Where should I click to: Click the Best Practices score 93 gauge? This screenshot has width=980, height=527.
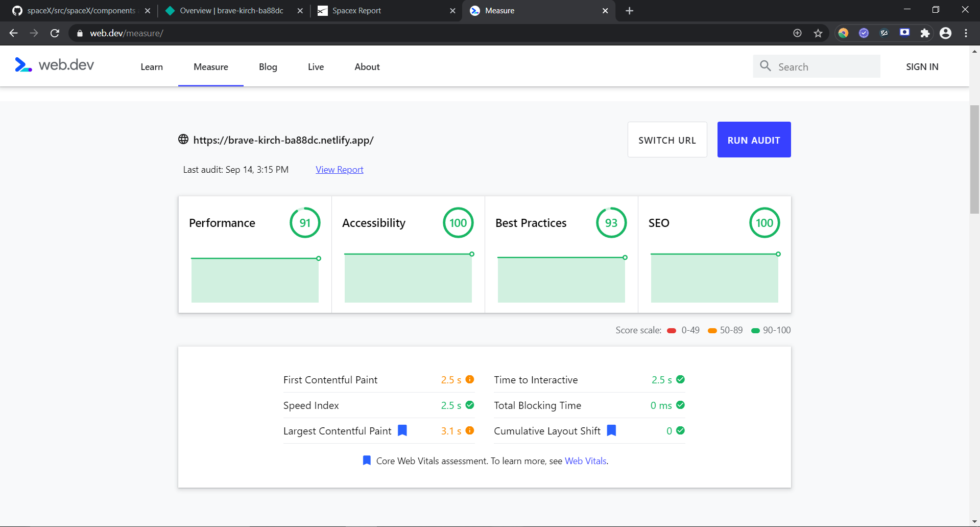[x=611, y=223]
